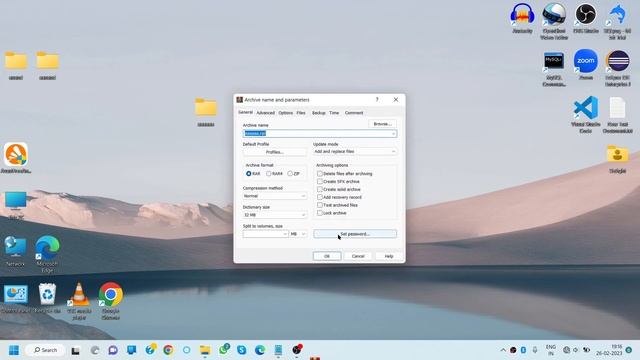
Task: Show hidden icons in the system tray
Action: coord(503,350)
